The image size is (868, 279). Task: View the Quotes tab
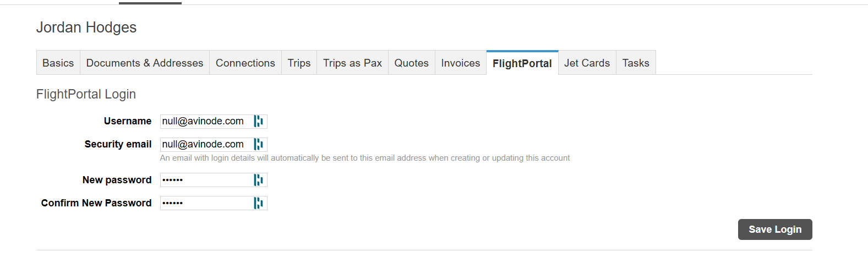coord(411,63)
